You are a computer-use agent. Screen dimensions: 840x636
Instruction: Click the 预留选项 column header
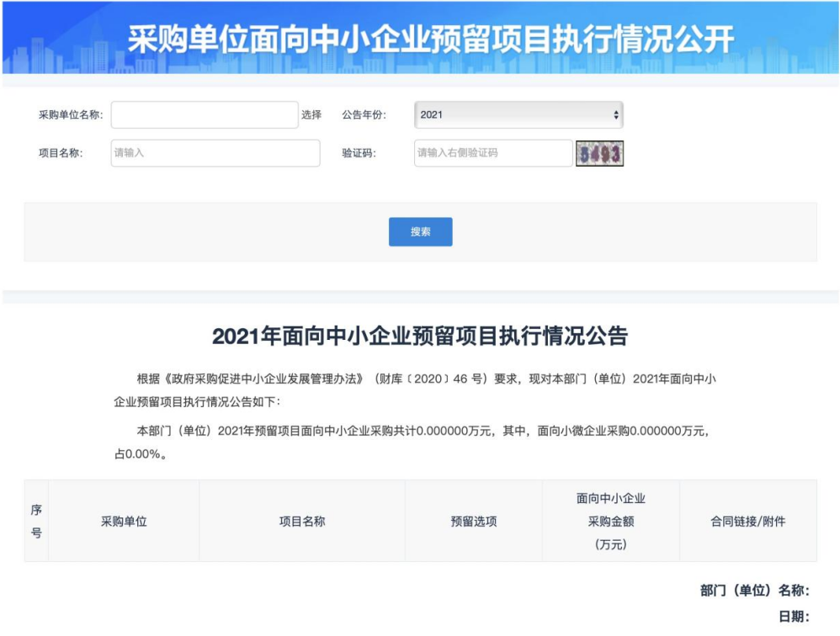(473, 522)
